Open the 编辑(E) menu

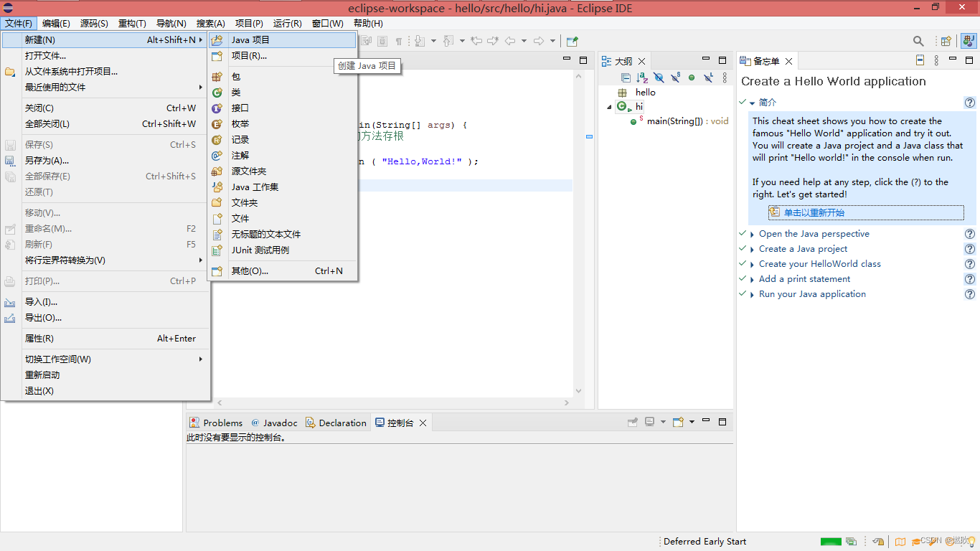(56, 24)
